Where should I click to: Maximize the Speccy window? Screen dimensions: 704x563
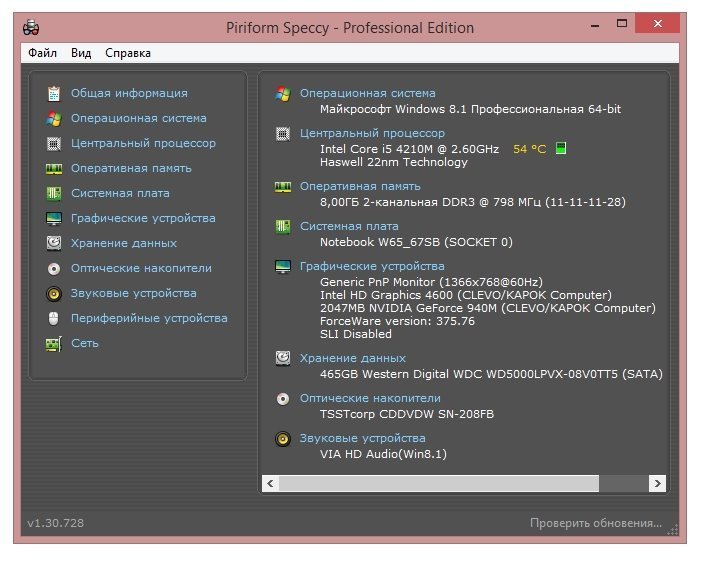(x=622, y=23)
